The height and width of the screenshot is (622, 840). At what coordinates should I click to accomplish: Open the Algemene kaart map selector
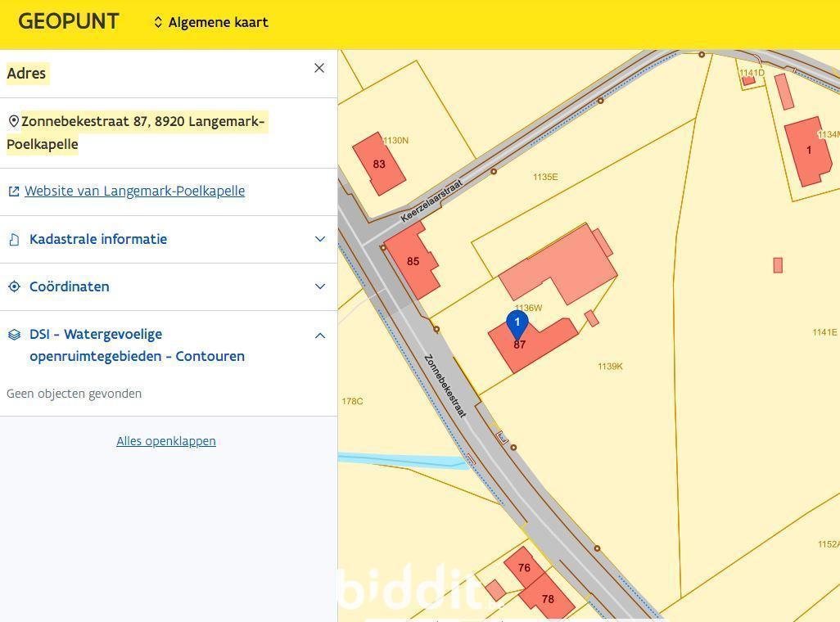click(218, 23)
